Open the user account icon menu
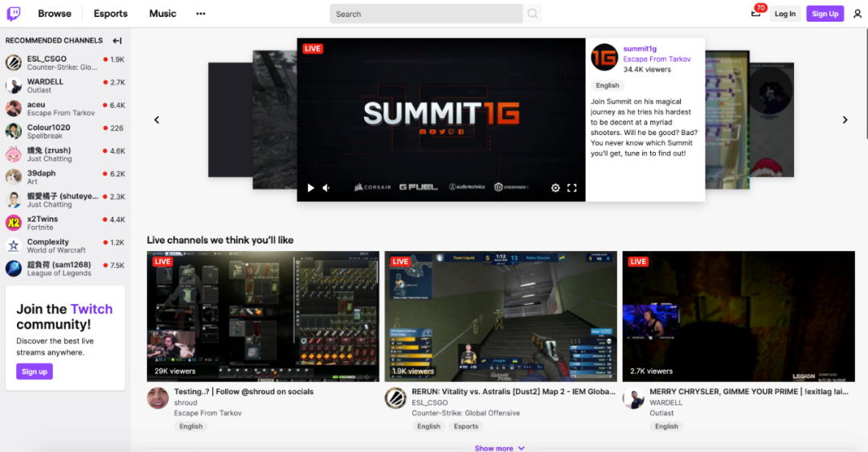Image resolution: width=868 pixels, height=452 pixels. pyautogui.click(x=857, y=14)
